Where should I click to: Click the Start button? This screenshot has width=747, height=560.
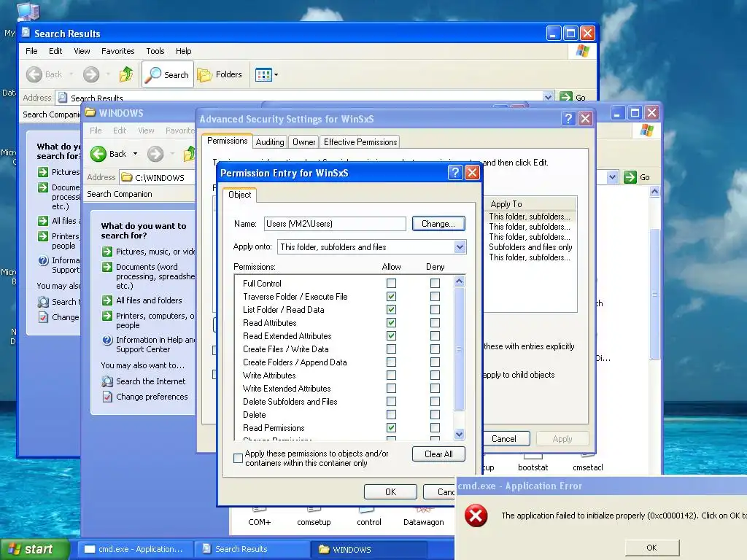[x=34, y=549]
